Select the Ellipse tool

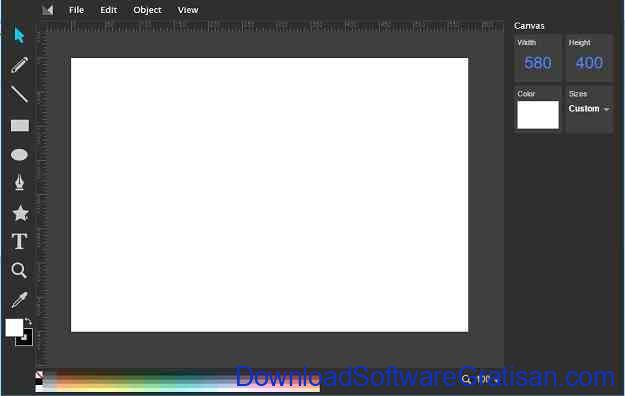point(19,155)
